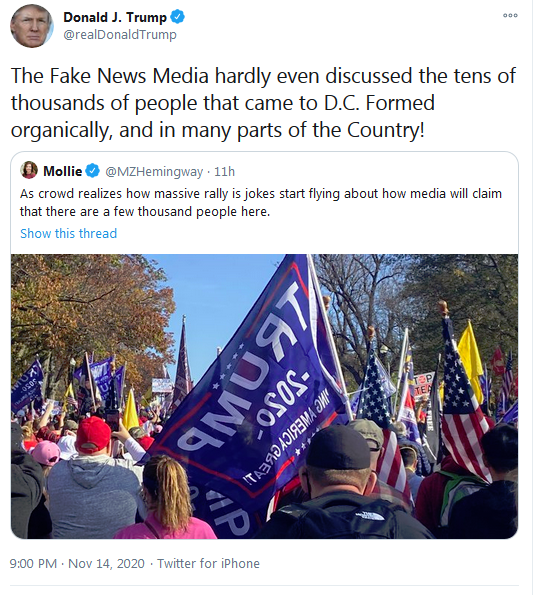
Task: Click the Twitter for iPhone source label
Action: (x=208, y=564)
